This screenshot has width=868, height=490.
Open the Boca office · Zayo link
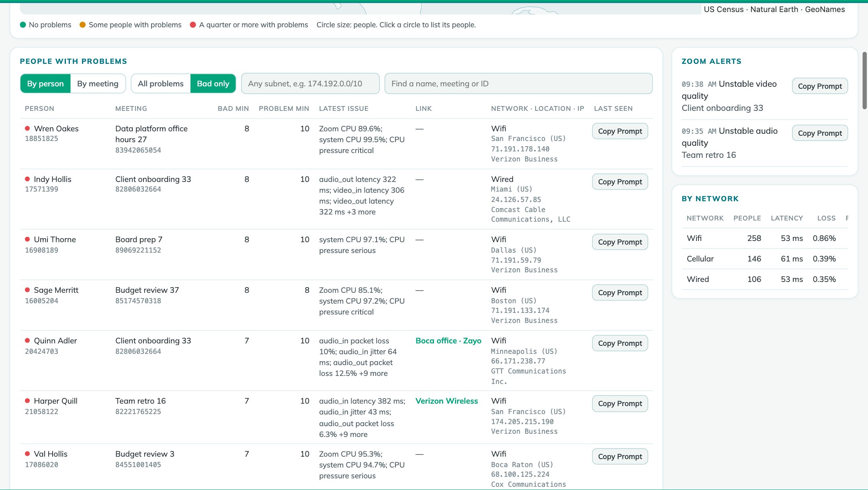tap(448, 341)
